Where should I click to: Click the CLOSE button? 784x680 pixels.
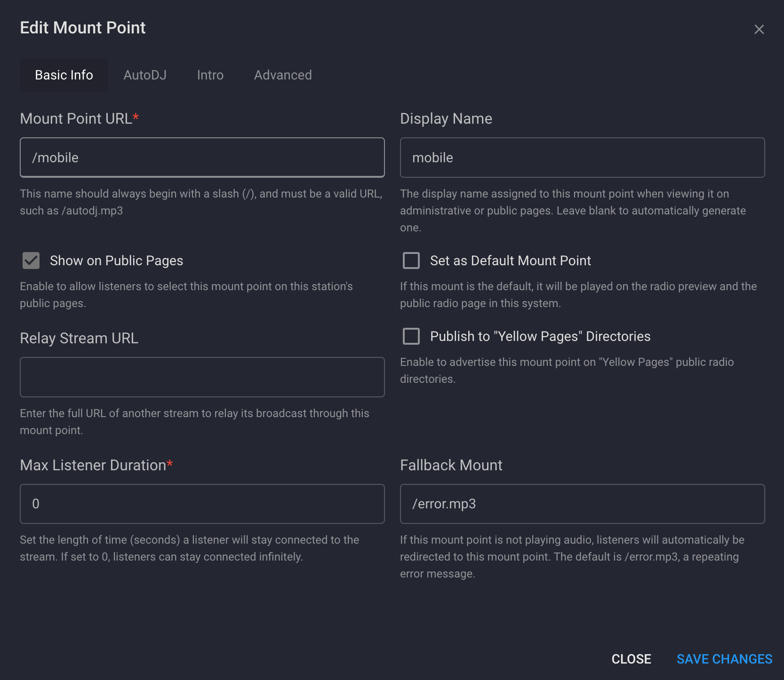[632, 659]
